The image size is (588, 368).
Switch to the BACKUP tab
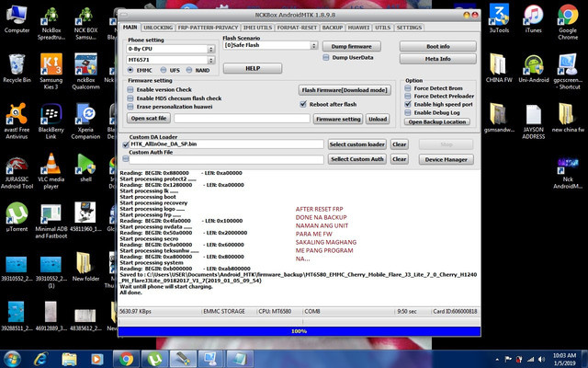click(x=333, y=28)
